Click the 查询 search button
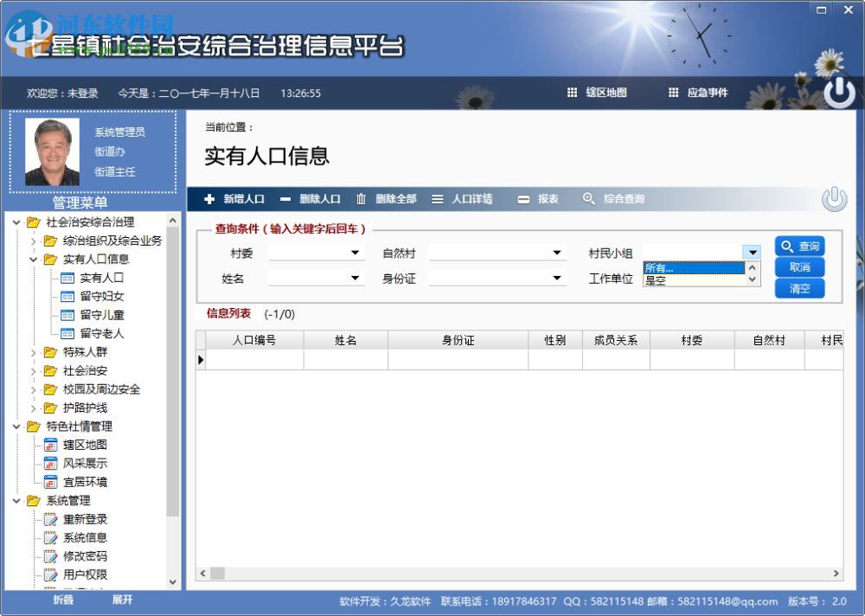865x616 pixels. point(799,247)
